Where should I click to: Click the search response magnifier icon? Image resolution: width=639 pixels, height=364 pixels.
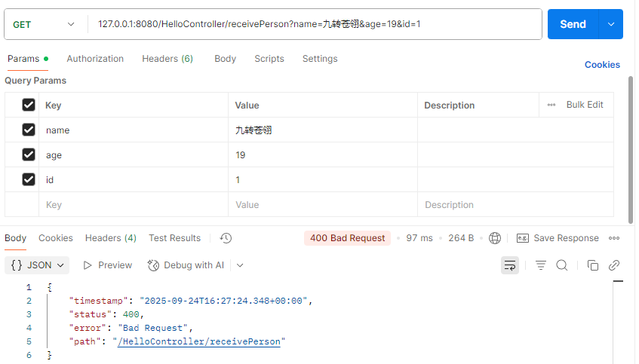tap(562, 265)
